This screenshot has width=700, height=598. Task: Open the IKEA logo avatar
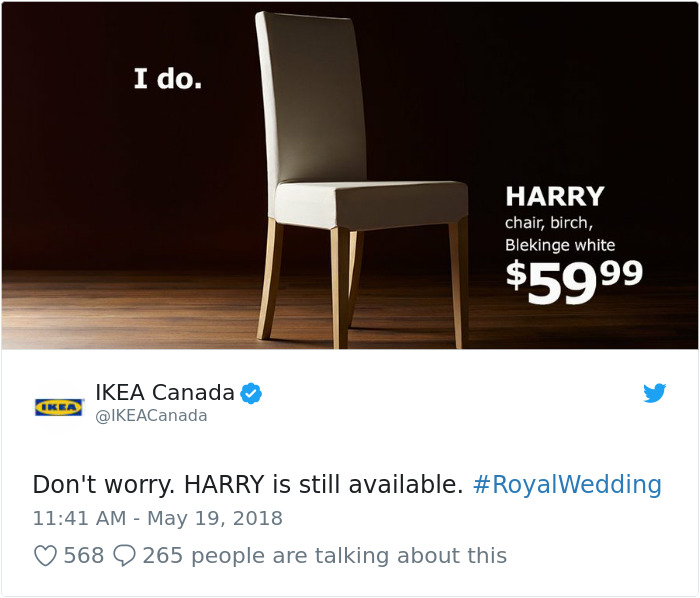[59, 407]
